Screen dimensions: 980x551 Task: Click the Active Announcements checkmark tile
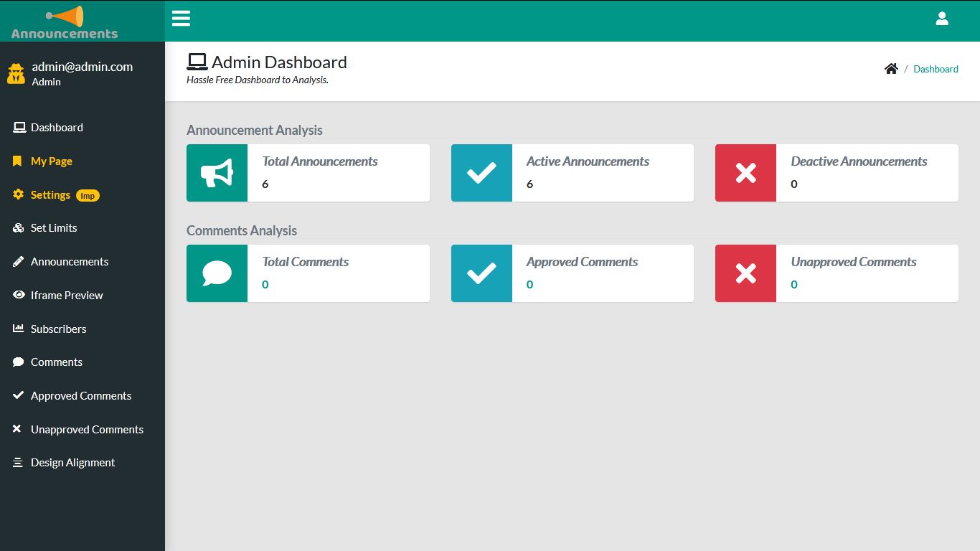(481, 173)
